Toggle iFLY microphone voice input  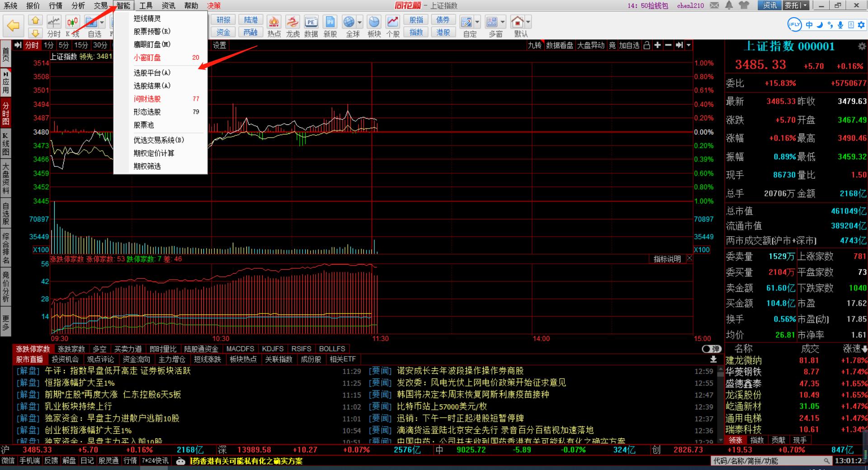[840, 25]
